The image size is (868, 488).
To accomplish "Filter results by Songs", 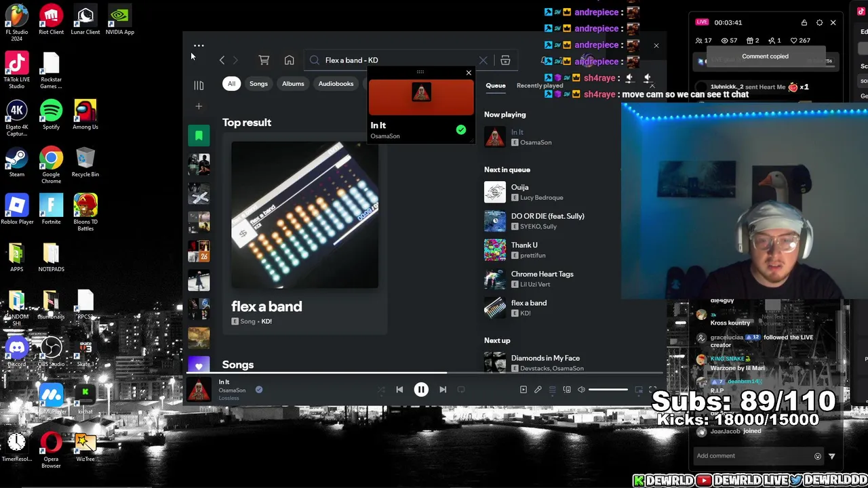I will tap(258, 84).
